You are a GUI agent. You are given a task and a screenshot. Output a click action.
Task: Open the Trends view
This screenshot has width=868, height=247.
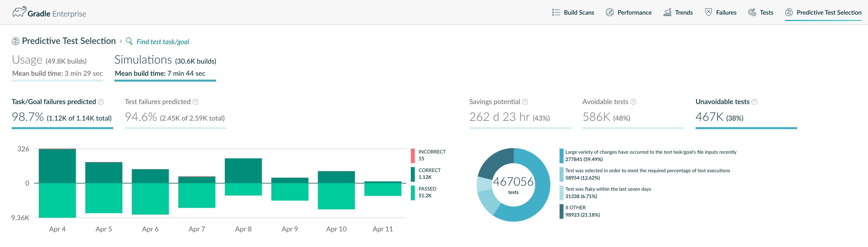(678, 12)
